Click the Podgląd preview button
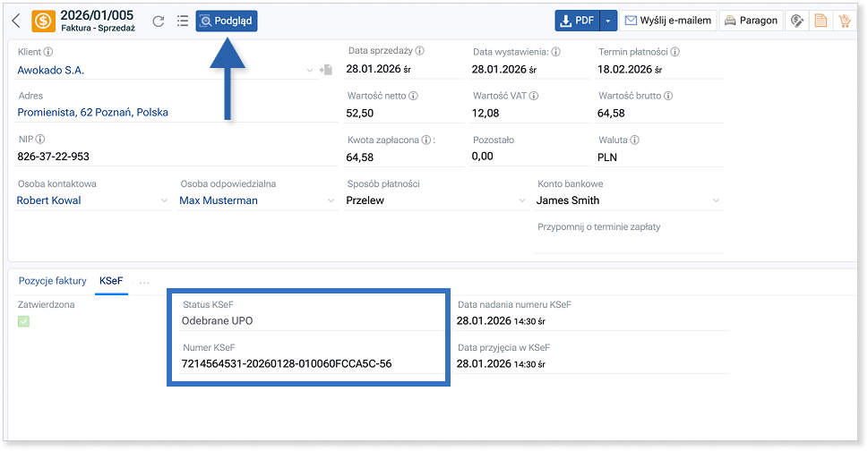868x451 pixels. pyautogui.click(x=227, y=21)
